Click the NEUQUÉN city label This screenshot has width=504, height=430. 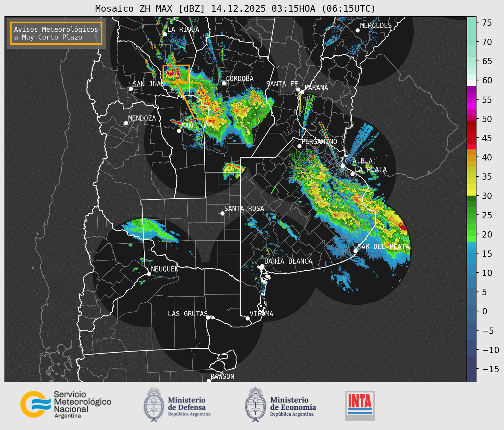(165, 269)
